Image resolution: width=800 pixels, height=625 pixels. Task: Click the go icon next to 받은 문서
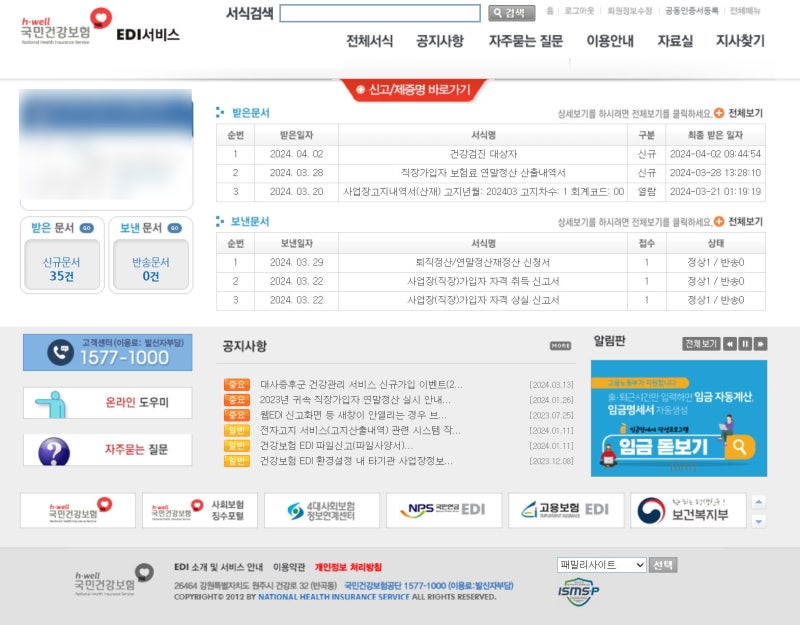(x=87, y=228)
